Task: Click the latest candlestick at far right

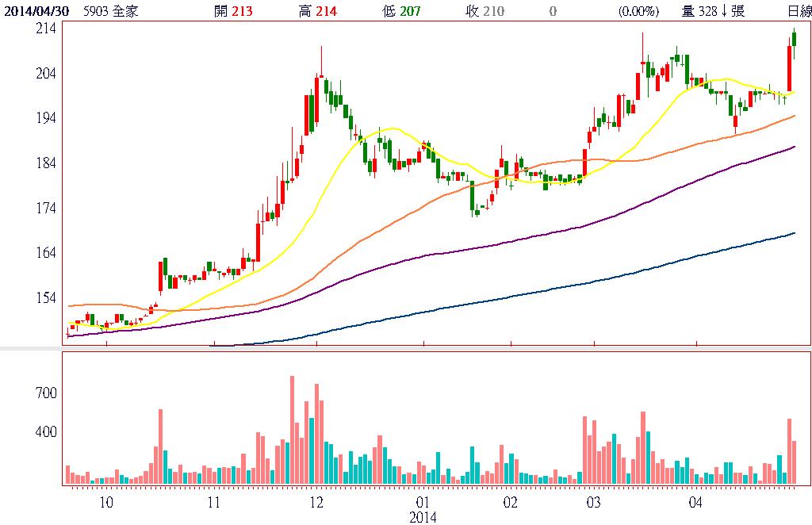Action: [794, 38]
